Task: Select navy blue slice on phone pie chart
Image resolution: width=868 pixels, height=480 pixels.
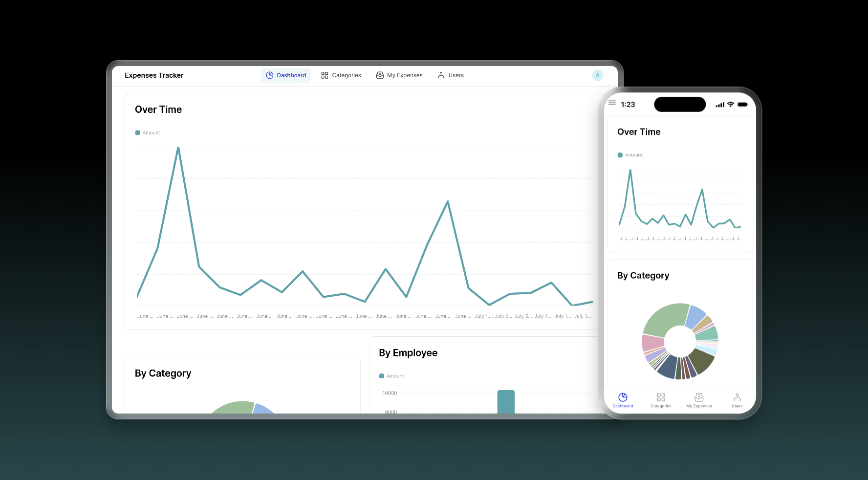Action: coord(668,367)
